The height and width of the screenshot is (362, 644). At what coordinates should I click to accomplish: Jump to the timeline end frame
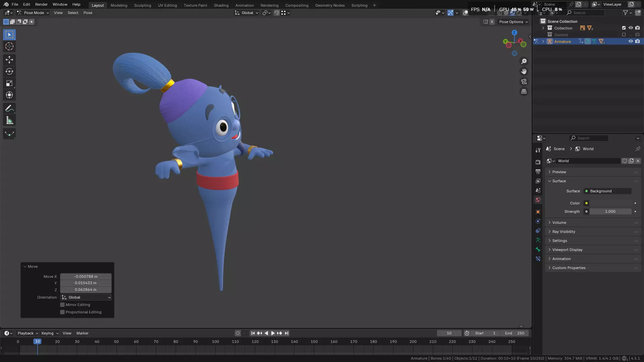coord(286,333)
